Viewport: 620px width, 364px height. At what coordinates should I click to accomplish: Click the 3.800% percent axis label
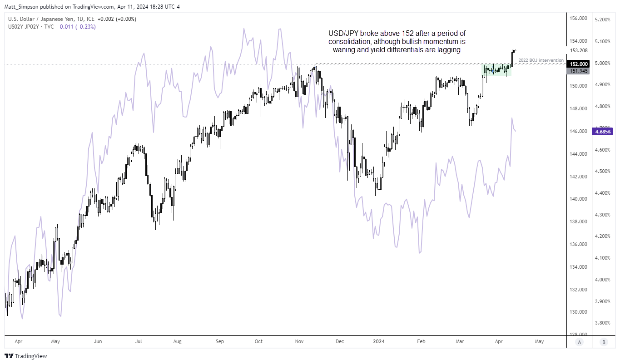tap(603, 323)
